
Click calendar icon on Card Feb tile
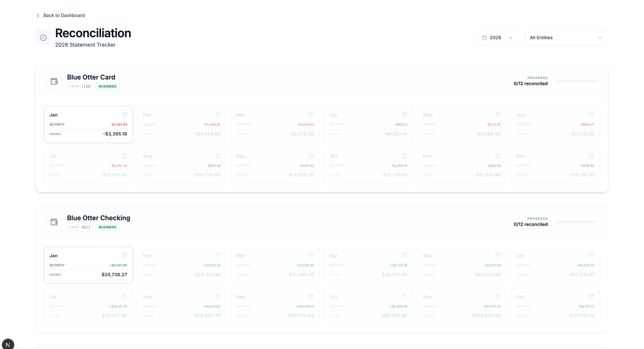[x=218, y=115]
